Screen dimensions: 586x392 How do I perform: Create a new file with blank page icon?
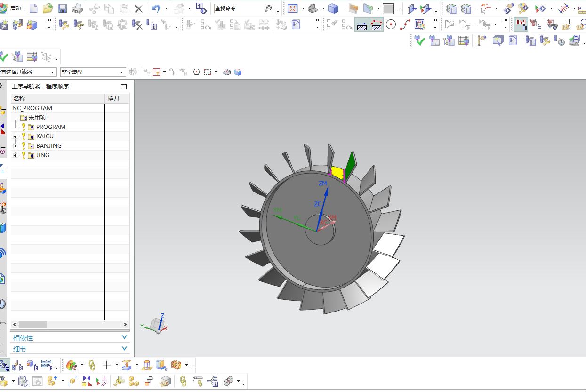click(33, 8)
